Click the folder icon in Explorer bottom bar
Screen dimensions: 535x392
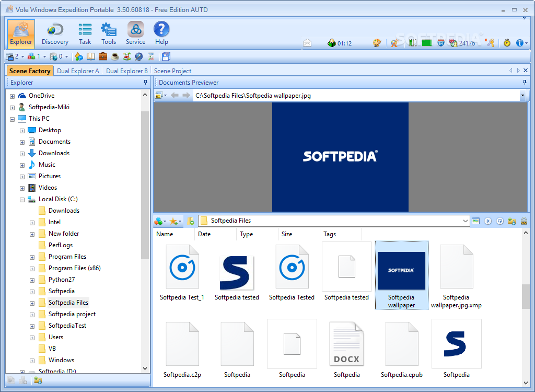38,380
